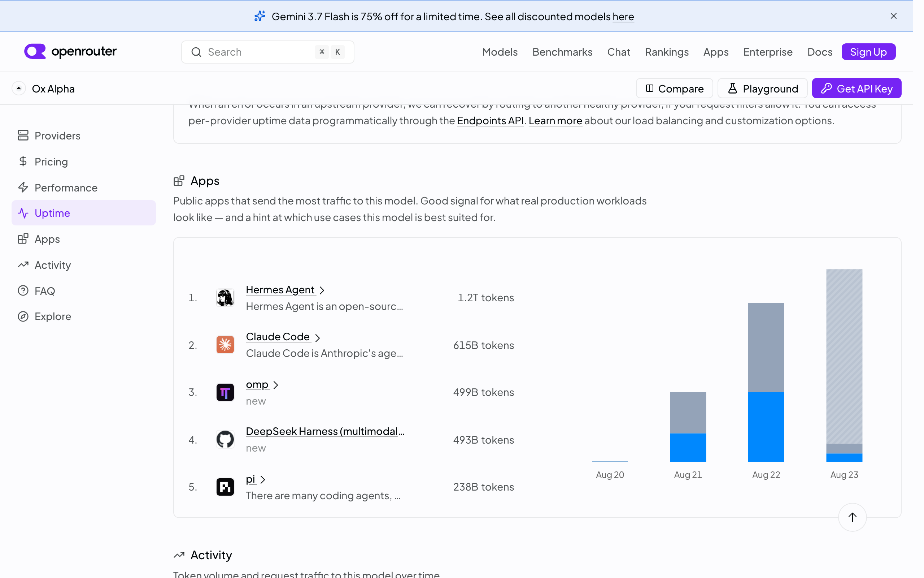
Task: Click the Aug 21 bar in the chart
Action: coord(688,427)
